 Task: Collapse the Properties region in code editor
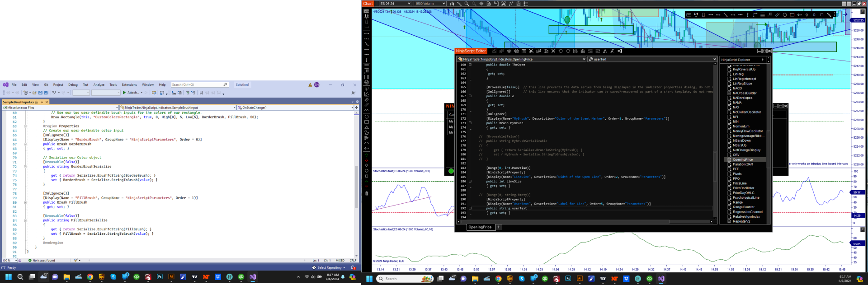[x=25, y=126]
